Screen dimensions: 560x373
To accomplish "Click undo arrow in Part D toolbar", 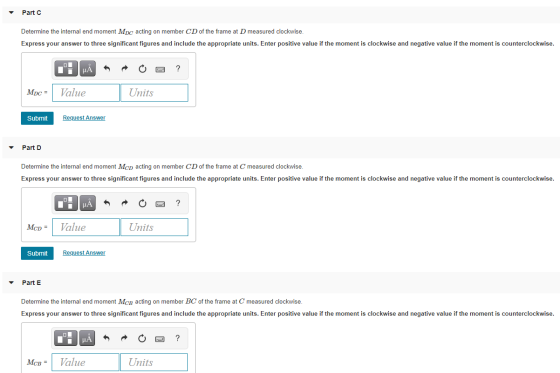I will pyautogui.click(x=106, y=203).
